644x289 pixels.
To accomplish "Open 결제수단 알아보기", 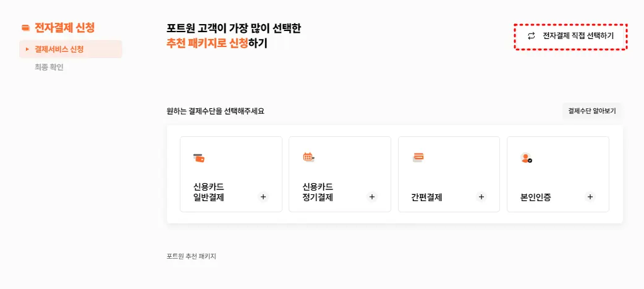I will point(592,111).
